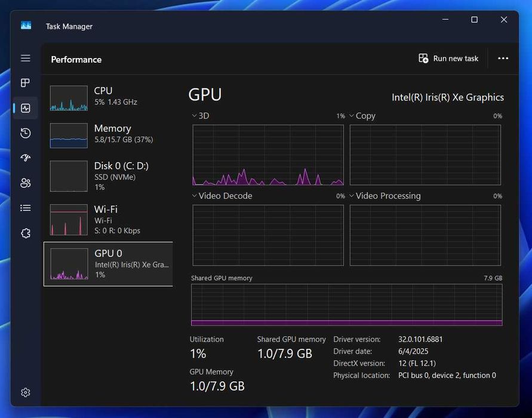Click the 5.8/15.7 GB (37%) memory text
The width and height of the screenshot is (532, 418).
(x=124, y=140)
